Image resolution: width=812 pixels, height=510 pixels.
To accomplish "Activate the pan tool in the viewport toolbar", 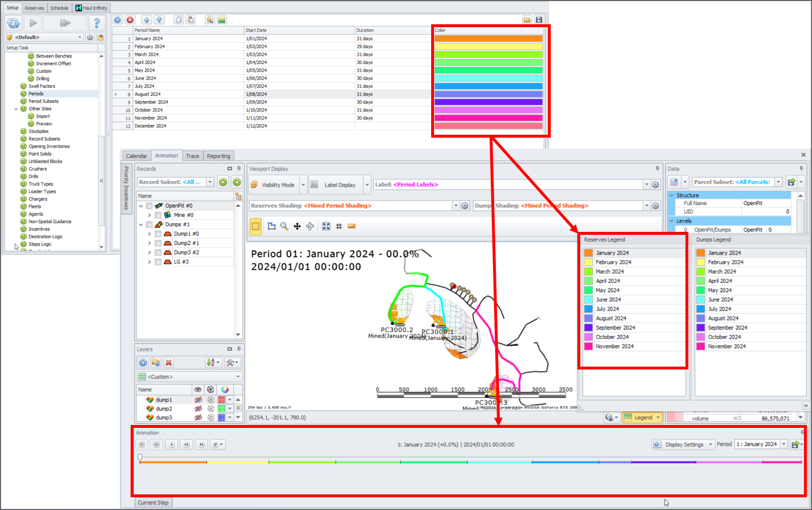I will coord(297,227).
